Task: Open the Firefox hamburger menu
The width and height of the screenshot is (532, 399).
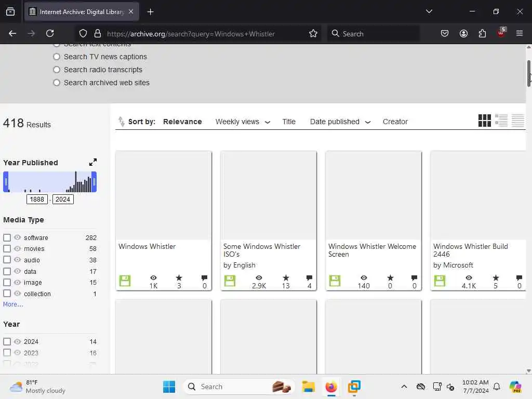Action: pyautogui.click(x=520, y=33)
